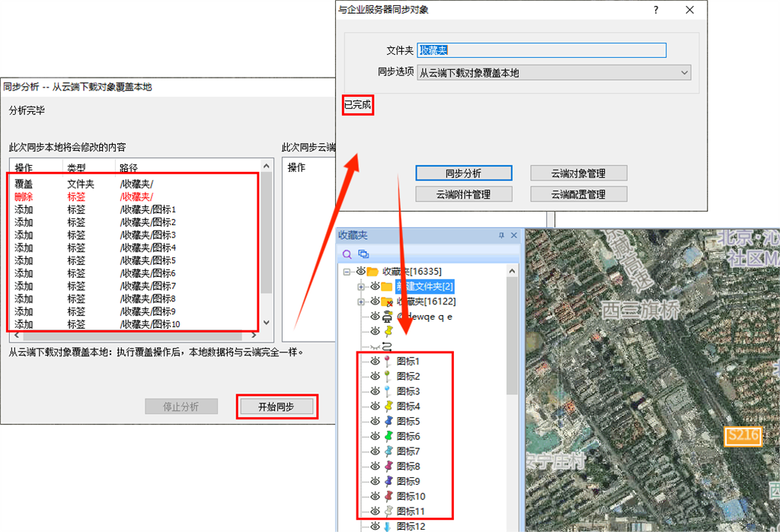Click the search icon in the 收藏夹 panel
Image resolution: width=780 pixels, height=532 pixels.
coord(347,254)
